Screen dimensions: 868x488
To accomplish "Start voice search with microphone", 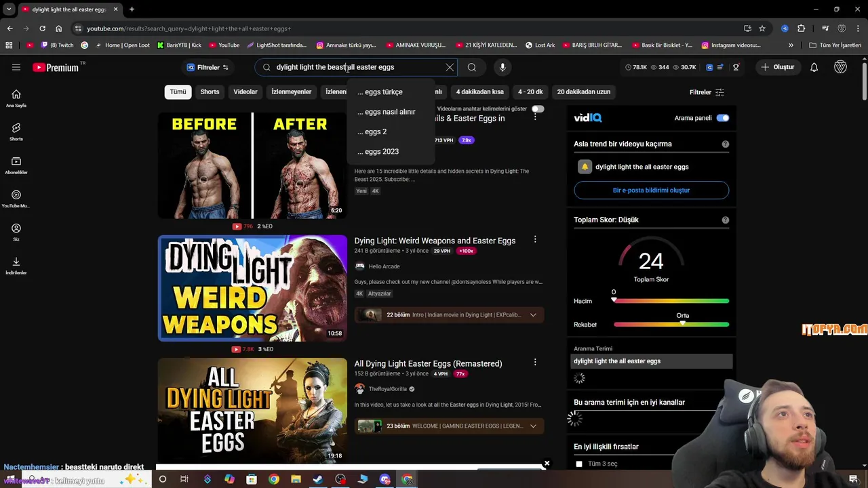I will pos(502,67).
